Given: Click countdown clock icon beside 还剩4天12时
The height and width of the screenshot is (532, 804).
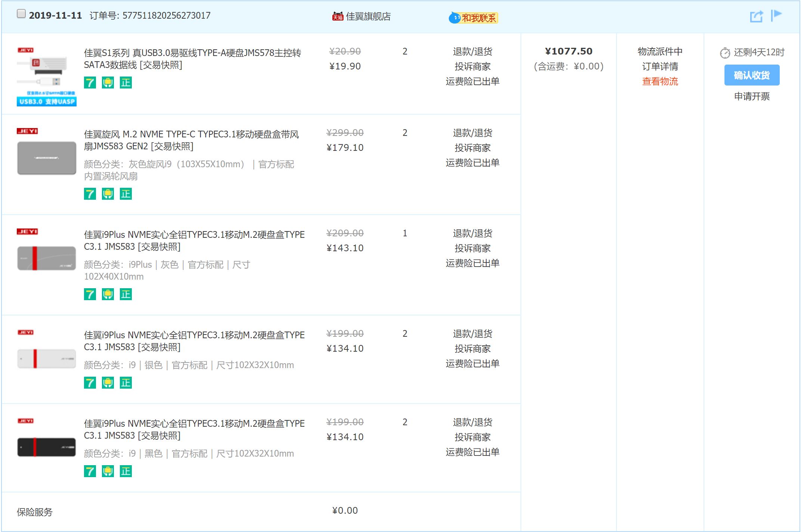Looking at the screenshot, I should pyautogui.click(x=725, y=53).
